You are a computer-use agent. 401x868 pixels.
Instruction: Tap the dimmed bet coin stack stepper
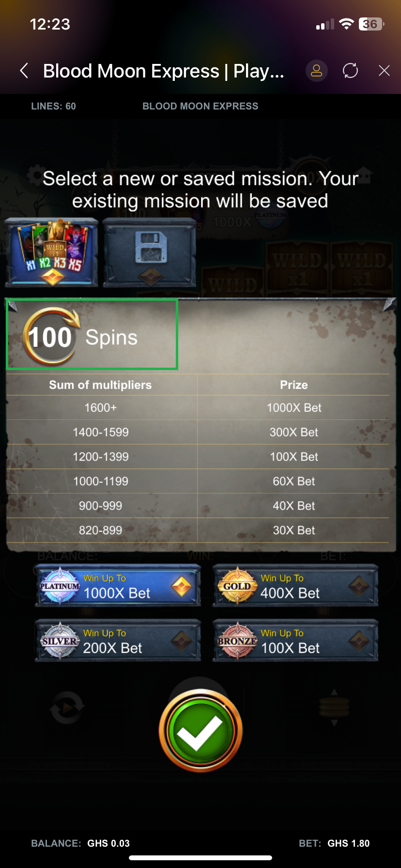click(x=334, y=707)
